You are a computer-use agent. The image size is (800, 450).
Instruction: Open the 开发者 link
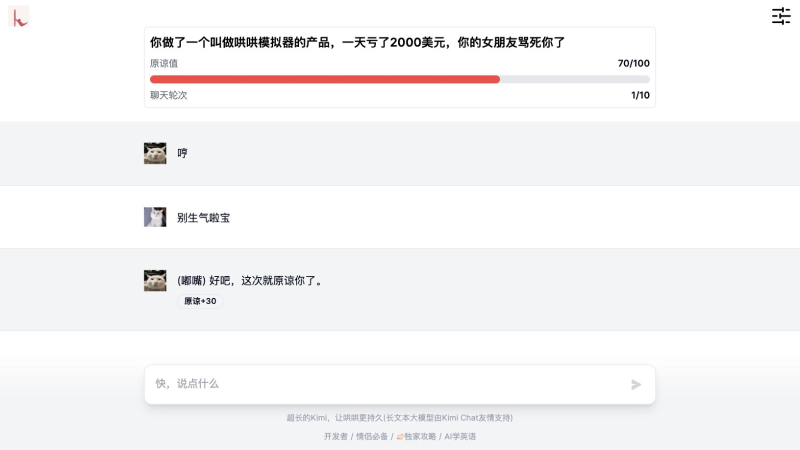[x=335, y=436]
